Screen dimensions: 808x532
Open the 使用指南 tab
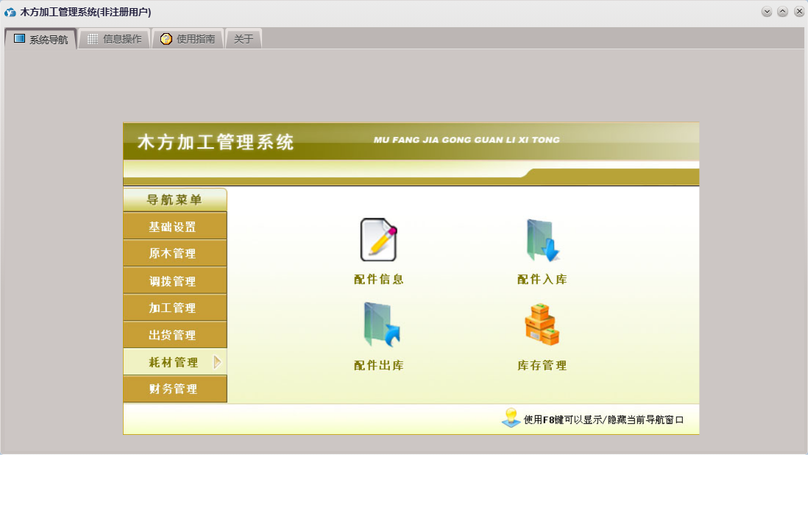(188, 39)
